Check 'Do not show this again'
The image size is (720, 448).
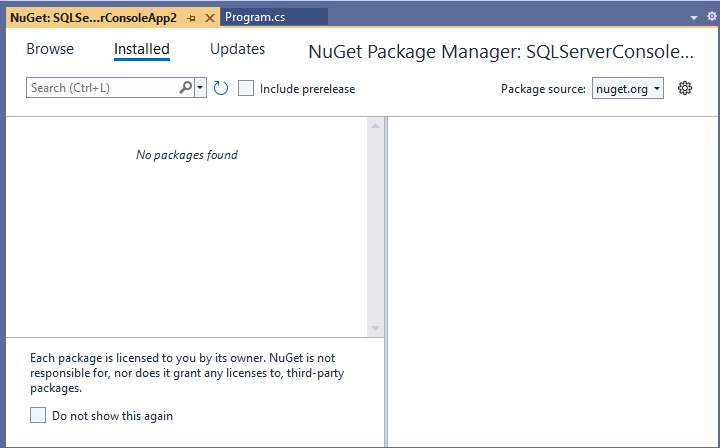pos(38,415)
